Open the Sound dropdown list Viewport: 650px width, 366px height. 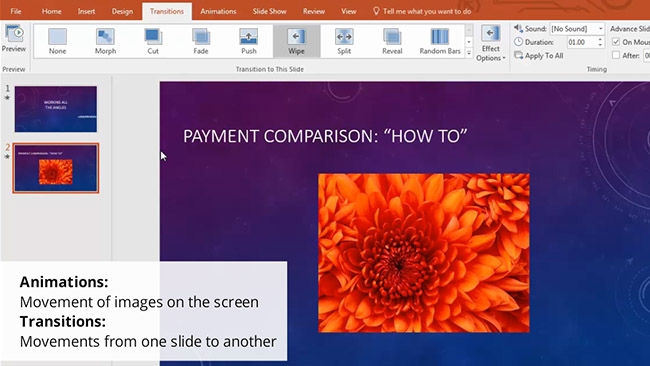pyautogui.click(x=600, y=29)
